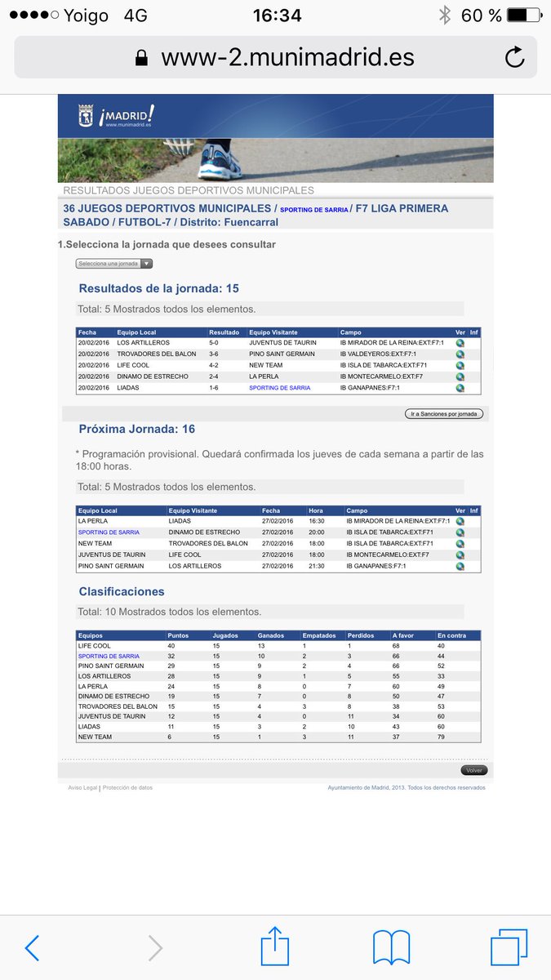View details icon for Dinamo de Estrecho 2-4 match

460,376
